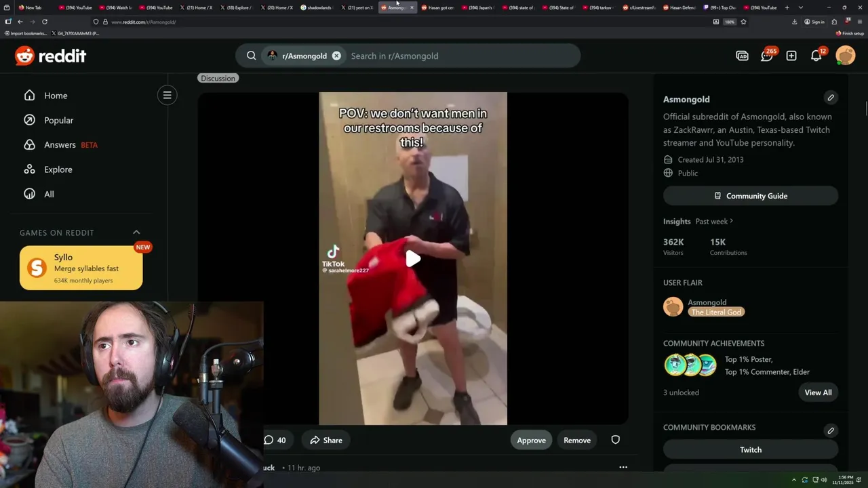Open the Syllo game card
868x488 pixels.
tap(81, 268)
